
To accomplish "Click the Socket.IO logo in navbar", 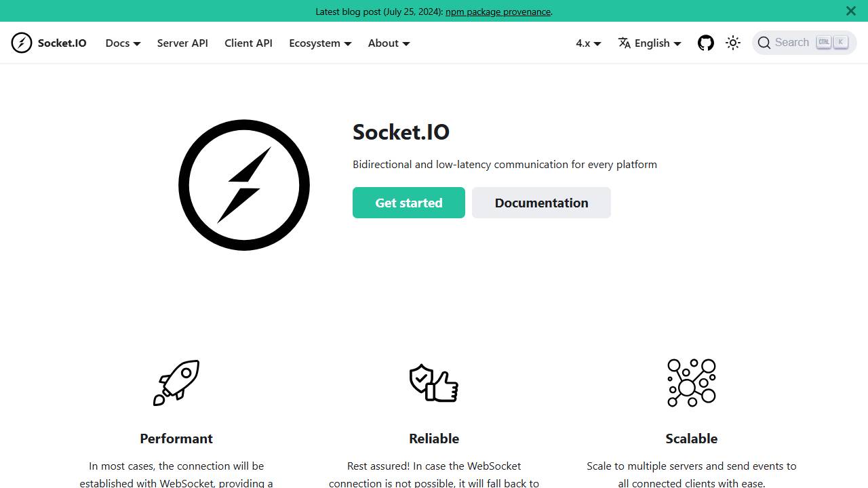I will pyautogui.click(x=22, y=43).
